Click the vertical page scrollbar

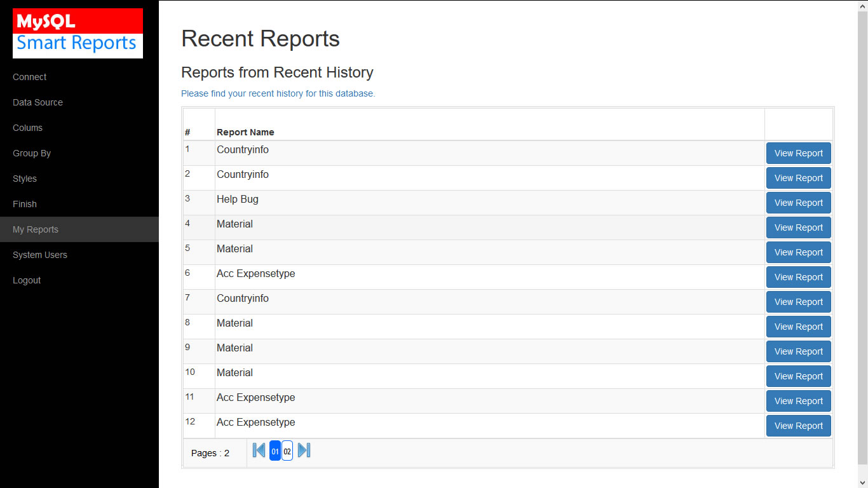pos(862,241)
